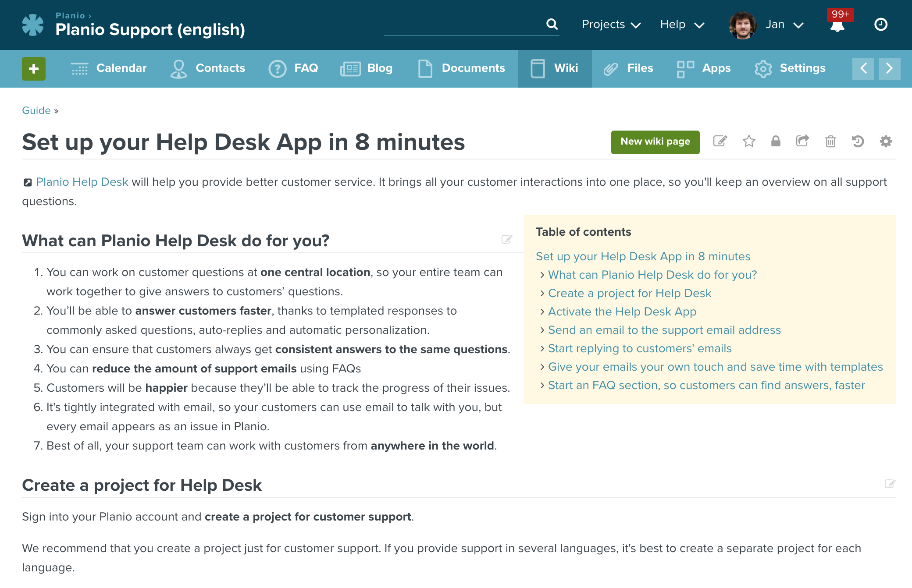Image resolution: width=912 pixels, height=588 pixels.
Task: Jump to 'Activate the Help Desk App'
Action: click(x=622, y=312)
